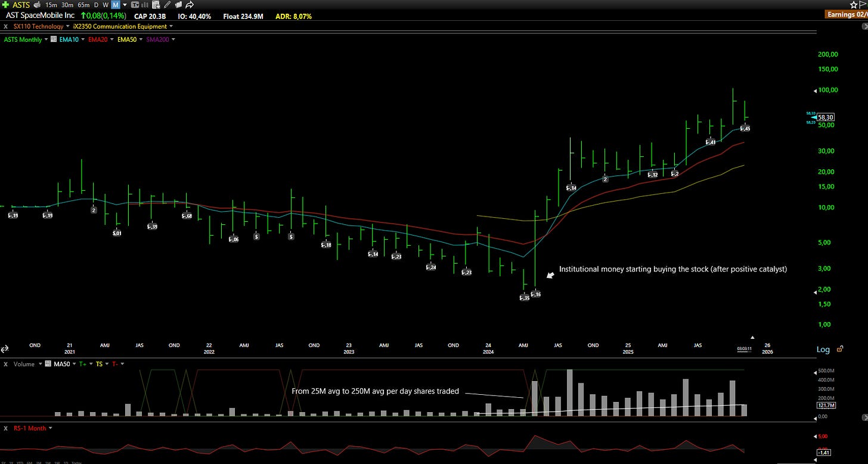Image resolution: width=868 pixels, height=464 pixels.
Task: Click the Float 234.9M value
Action: point(243,16)
